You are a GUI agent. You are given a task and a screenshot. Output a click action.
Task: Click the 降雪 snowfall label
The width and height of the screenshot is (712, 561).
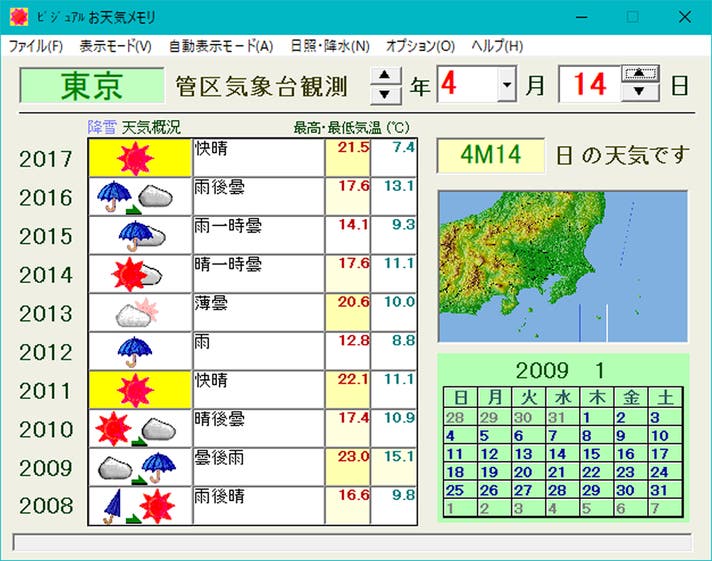(102, 128)
